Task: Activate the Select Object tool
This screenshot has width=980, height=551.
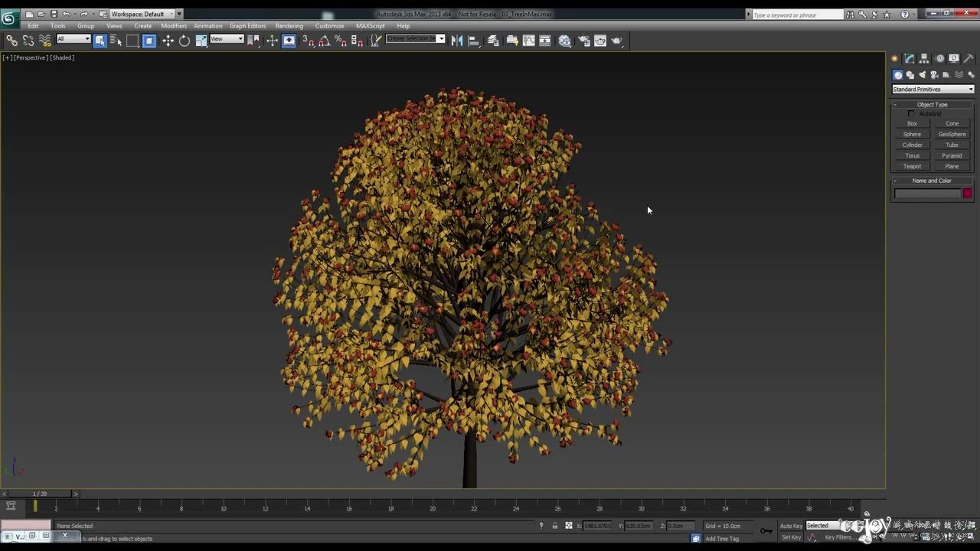Action: (x=100, y=41)
